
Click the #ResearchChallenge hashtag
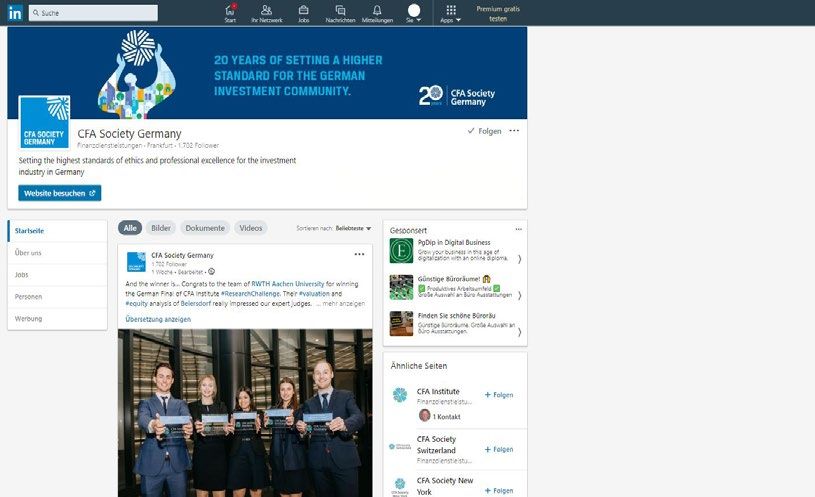pyautogui.click(x=251, y=294)
